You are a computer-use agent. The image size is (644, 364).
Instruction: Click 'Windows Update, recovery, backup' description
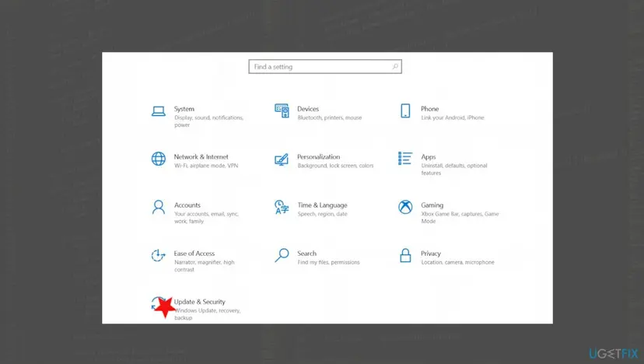click(208, 314)
